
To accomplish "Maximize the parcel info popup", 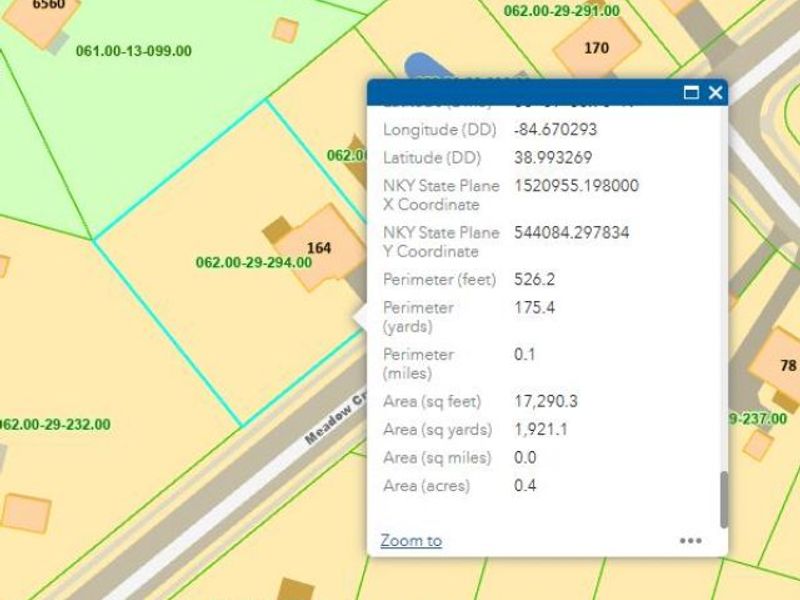I will [690, 93].
